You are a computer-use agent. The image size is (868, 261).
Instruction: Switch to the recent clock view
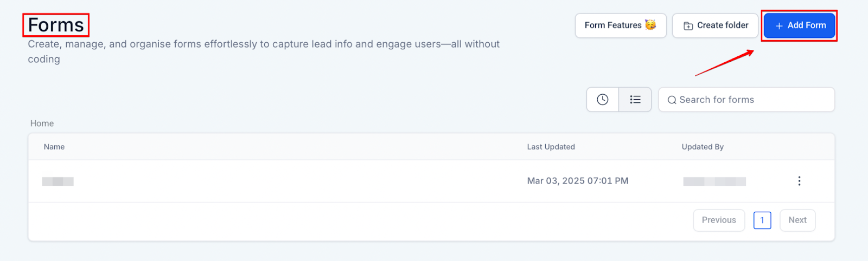click(x=602, y=100)
